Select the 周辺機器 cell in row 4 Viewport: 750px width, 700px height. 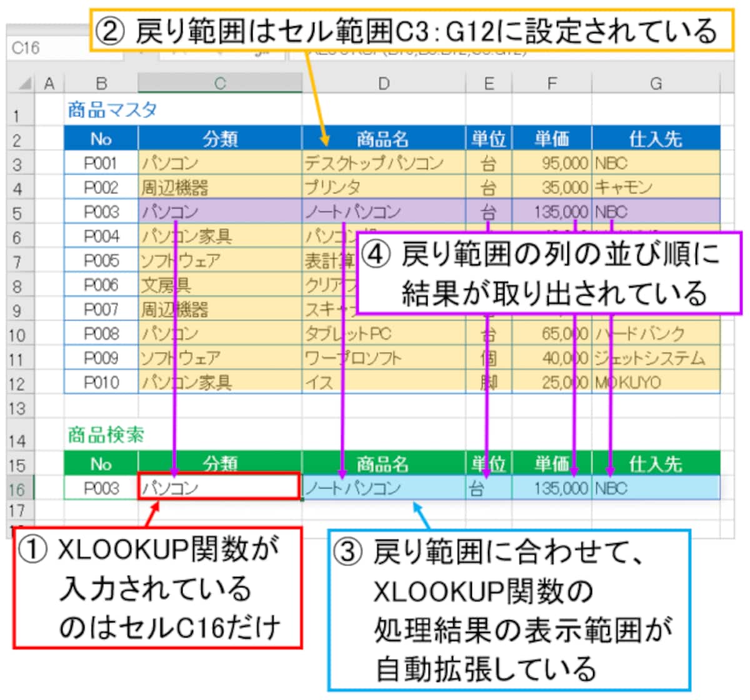(220, 187)
